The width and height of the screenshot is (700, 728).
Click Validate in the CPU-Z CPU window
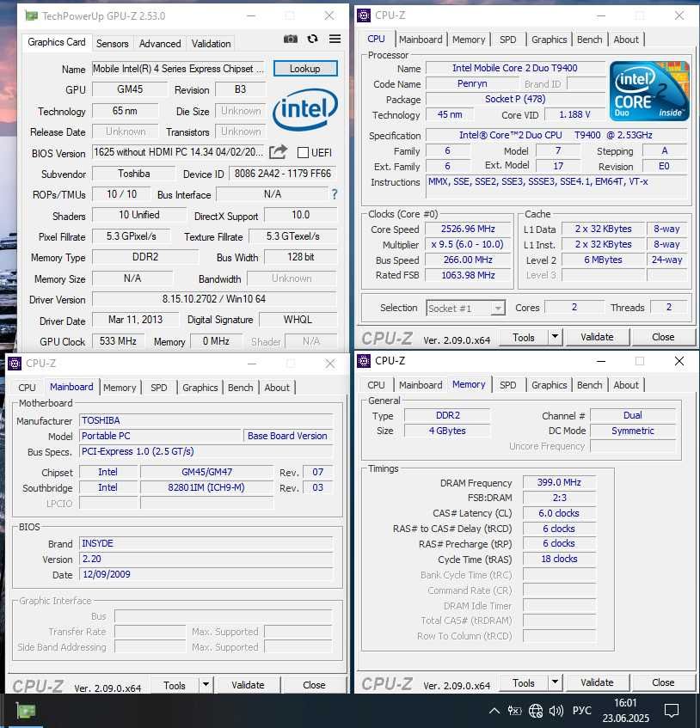tap(597, 337)
